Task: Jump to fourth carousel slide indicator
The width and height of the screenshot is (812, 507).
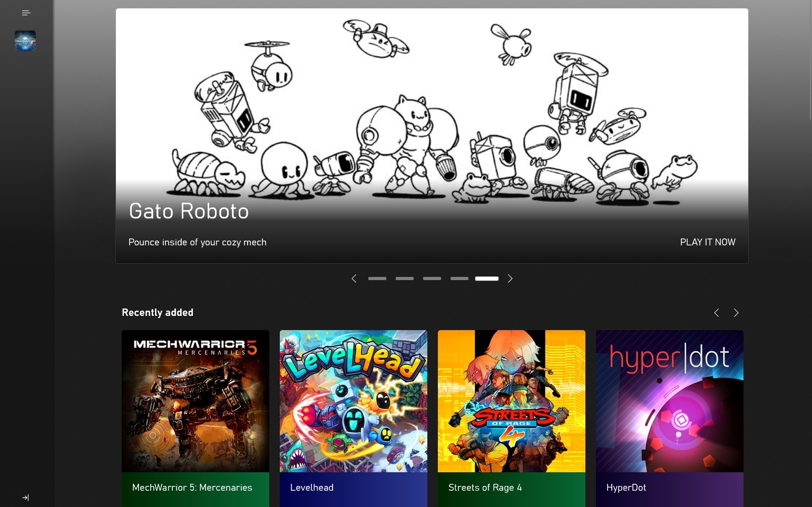Action: (459, 279)
